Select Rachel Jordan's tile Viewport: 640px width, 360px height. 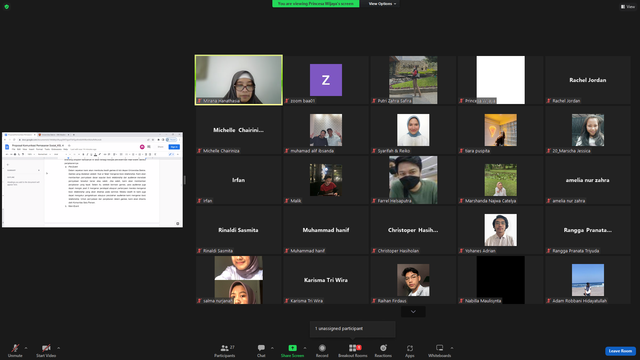[588, 80]
